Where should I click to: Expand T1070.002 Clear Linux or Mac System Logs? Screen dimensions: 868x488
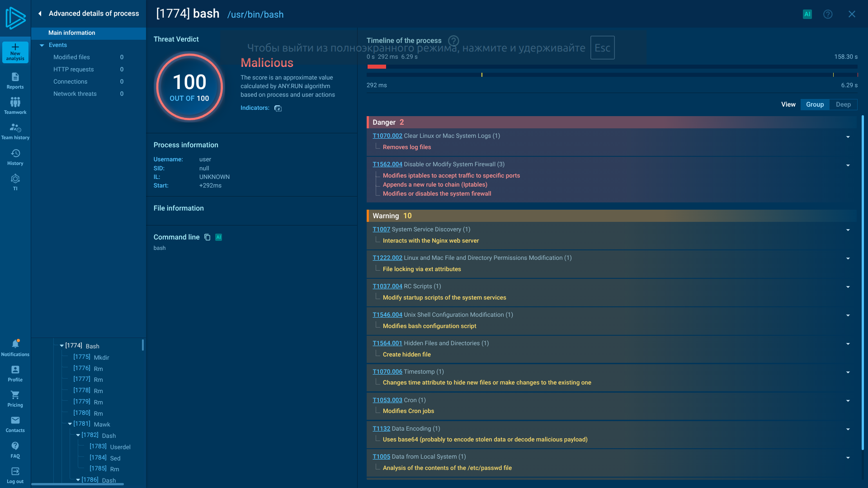click(848, 137)
